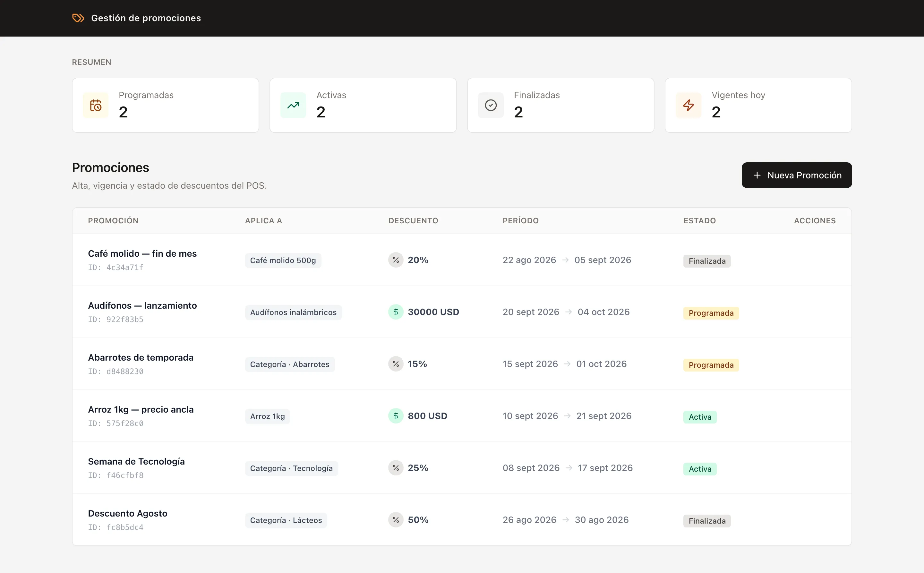Click the Semana de Tecnología promotion name
Image resolution: width=924 pixels, height=573 pixels.
click(x=136, y=461)
